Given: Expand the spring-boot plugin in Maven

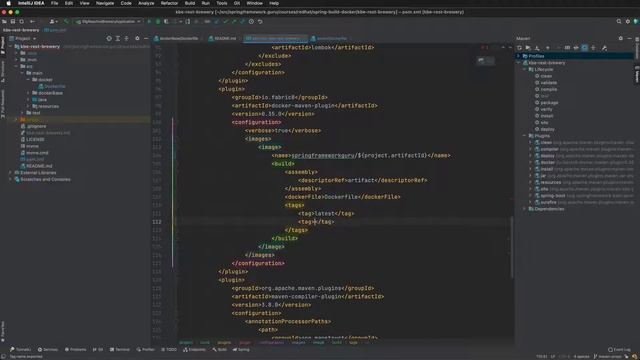Looking at the screenshot, I should (x=531, y=196).
